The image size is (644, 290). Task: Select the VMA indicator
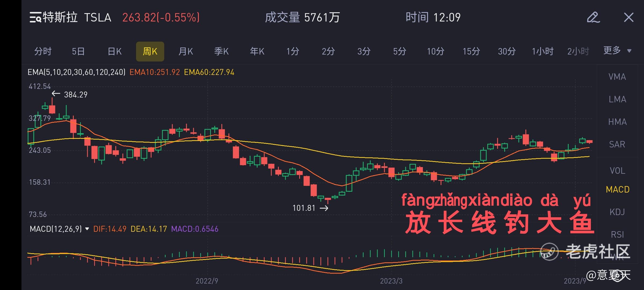tap(617, 77)
